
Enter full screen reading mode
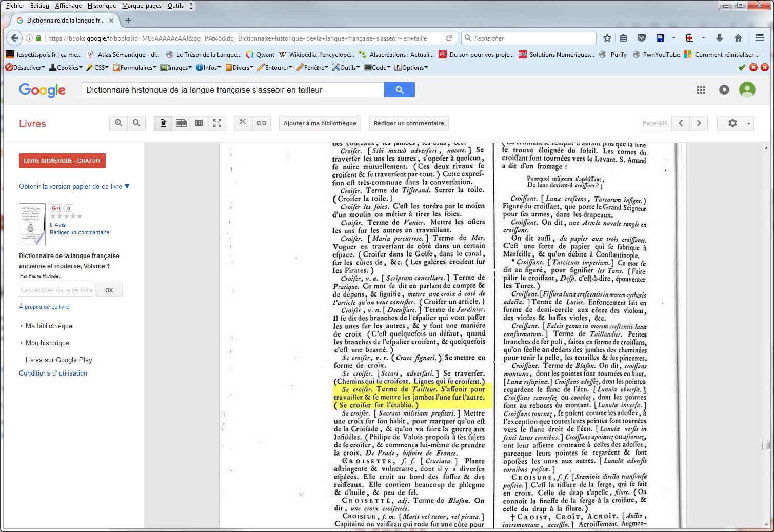(217, 123)
